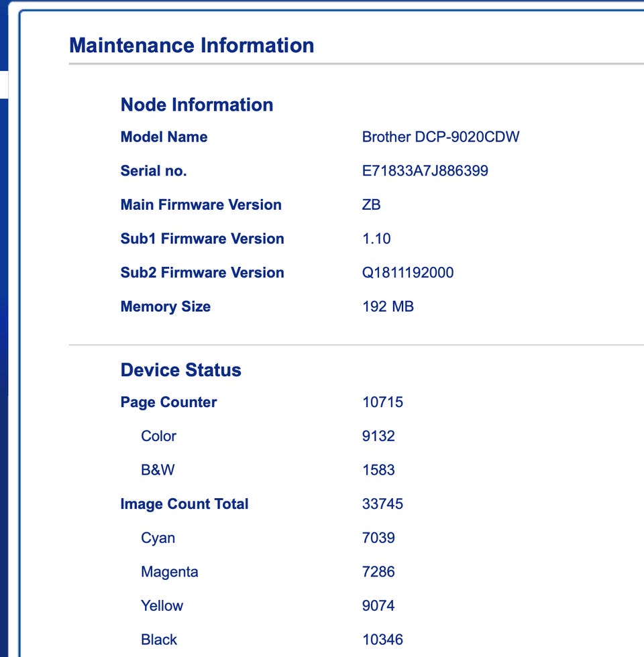
Task: Select the "B&W" page count label
Action: 158,470
